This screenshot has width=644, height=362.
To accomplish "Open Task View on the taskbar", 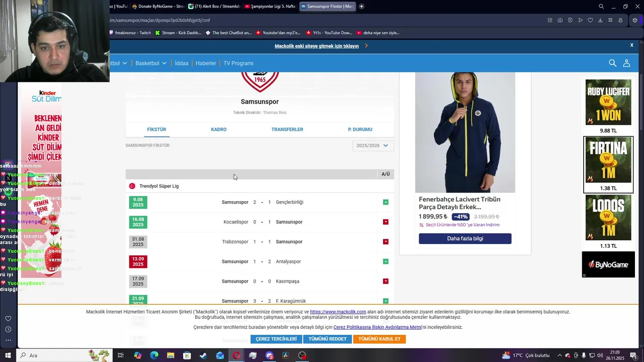I will click(121, 355).
